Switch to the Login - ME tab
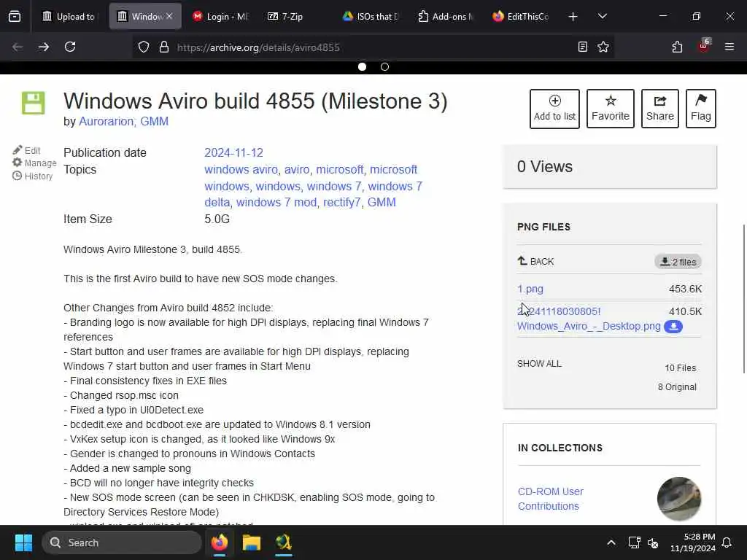 pyautogui.click(x=220, y=16)
